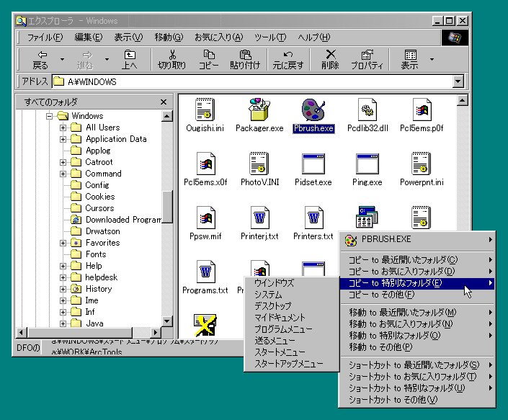Choose デスクトップ in the submenu
508x420 pixels.
pos(292,306)
